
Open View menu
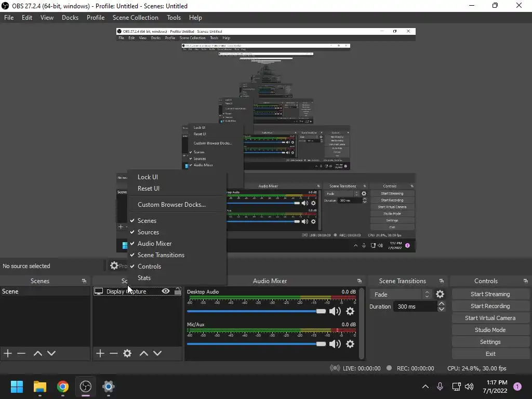47,18
